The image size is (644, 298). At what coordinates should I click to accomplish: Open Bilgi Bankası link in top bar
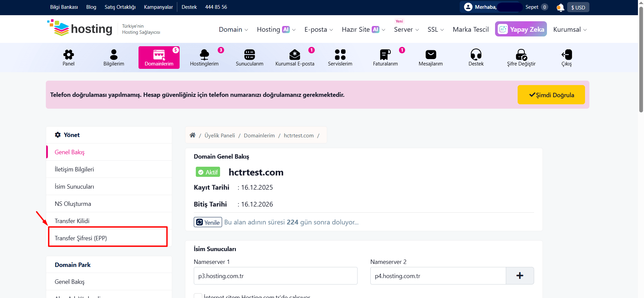[x=64, y=7]
